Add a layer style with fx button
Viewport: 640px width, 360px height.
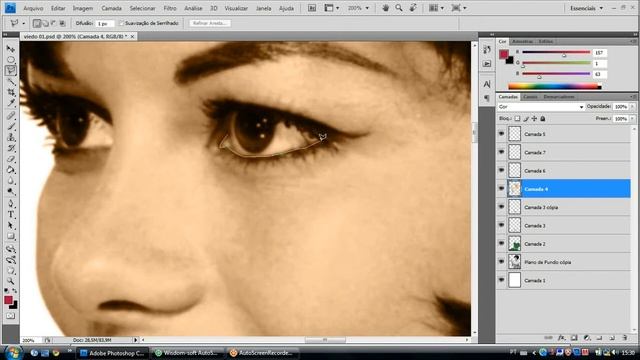pos(561,338)
